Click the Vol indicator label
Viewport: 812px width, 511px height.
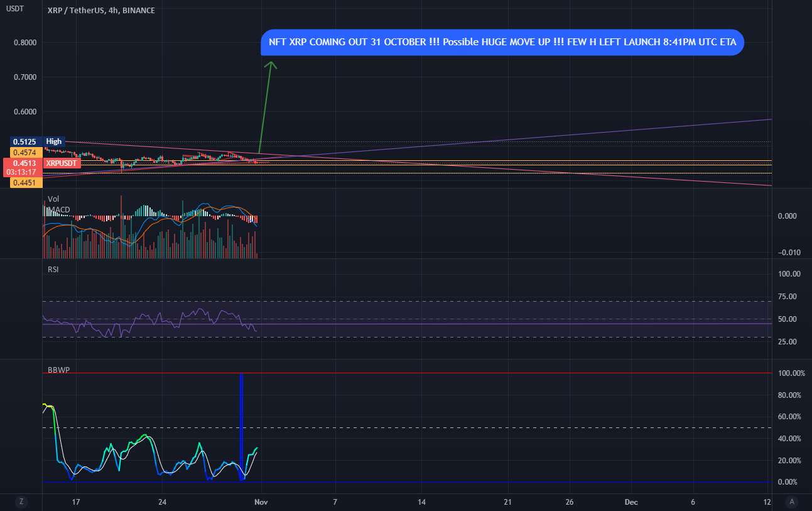pyautogui.click(x=54, y=199)
